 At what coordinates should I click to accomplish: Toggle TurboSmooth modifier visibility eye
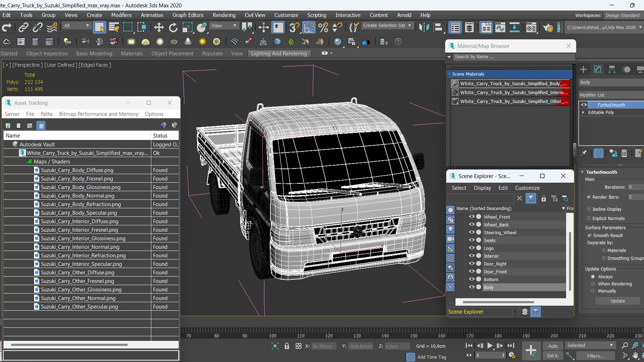(584, 105)
